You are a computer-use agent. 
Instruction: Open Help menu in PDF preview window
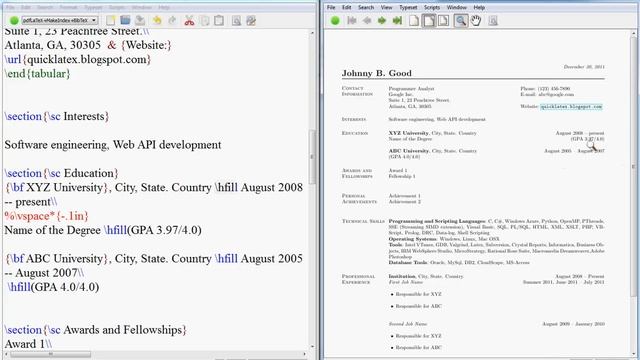(x=479, y=7)
